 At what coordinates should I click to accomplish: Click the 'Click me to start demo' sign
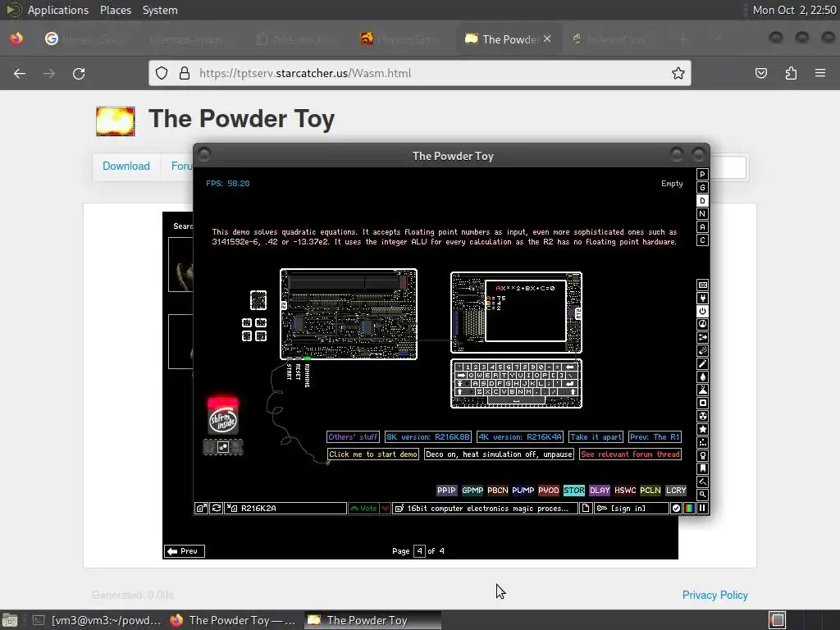click(373, 454)
